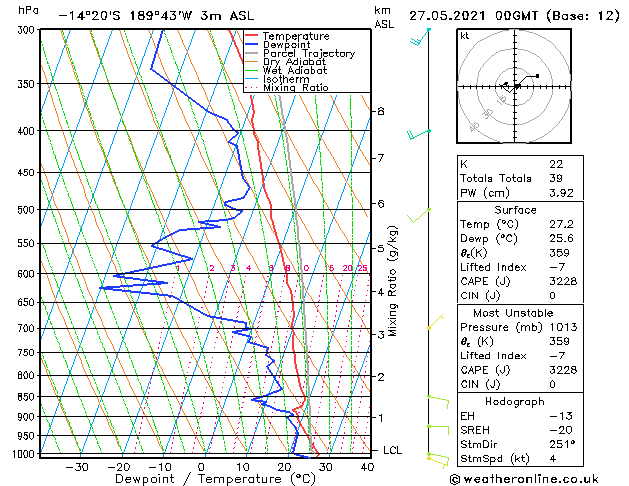
Task: Click the wind barb at 850 hPa
Action: coord(438,402)
